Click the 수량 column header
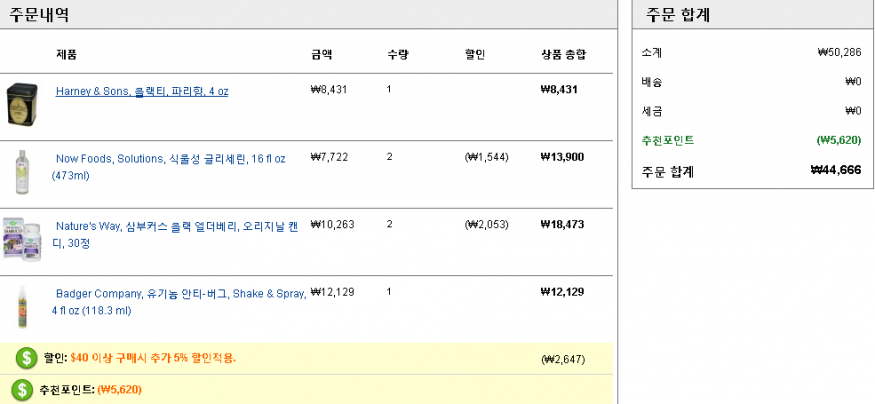The height and width of the screenshot is (404, 875). 397,55
